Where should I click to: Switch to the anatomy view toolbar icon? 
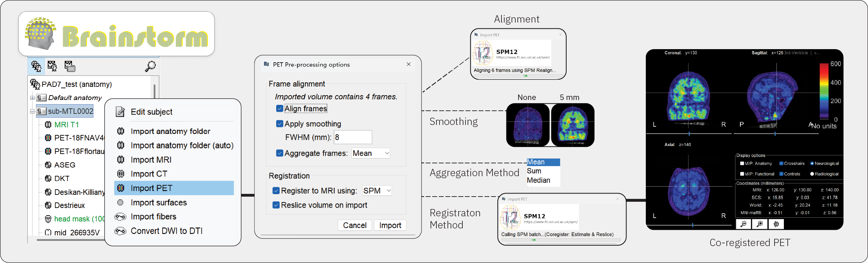36,66
